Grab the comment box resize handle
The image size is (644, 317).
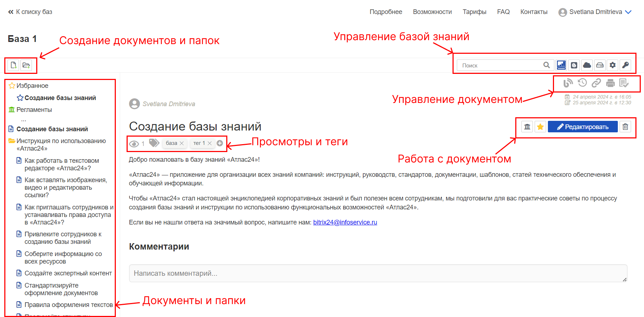click(625, 279)
